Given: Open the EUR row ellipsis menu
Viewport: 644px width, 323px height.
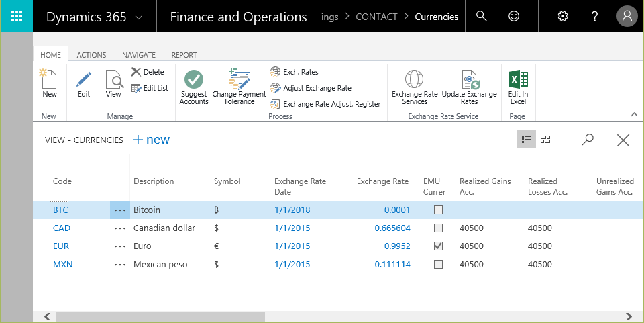Looking at the screenshot, I should [x=120, y=246].
